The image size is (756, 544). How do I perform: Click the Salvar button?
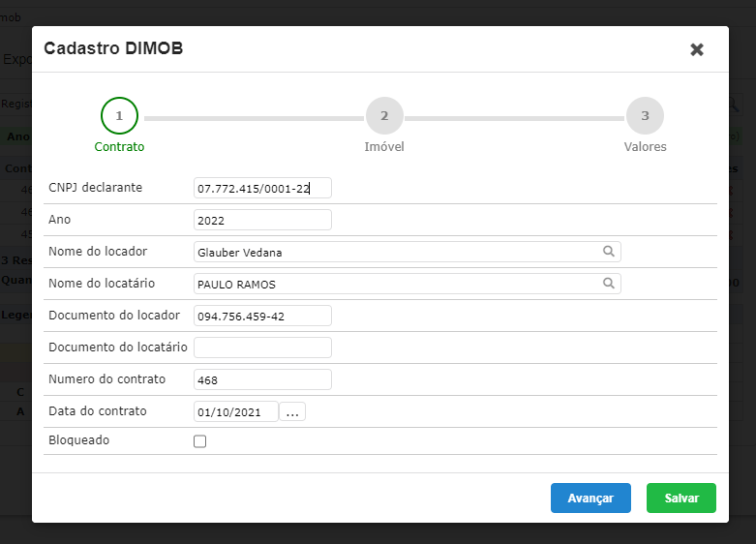click(x=681, y=499)
